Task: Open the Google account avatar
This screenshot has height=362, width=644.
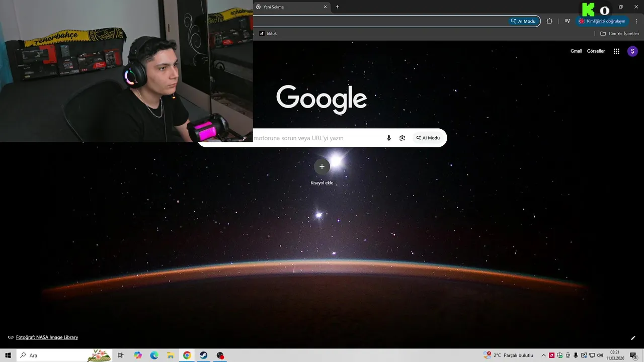Action: [632, 51]
